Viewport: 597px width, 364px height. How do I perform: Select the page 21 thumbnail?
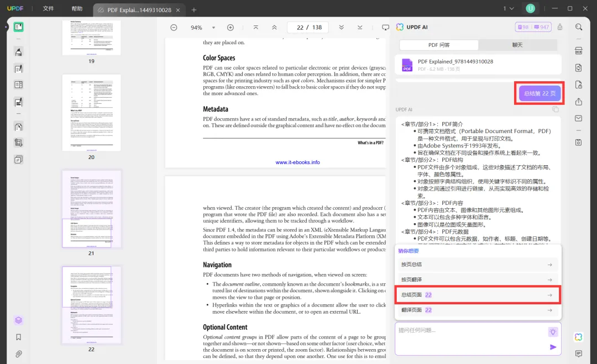tap(91, 210)
